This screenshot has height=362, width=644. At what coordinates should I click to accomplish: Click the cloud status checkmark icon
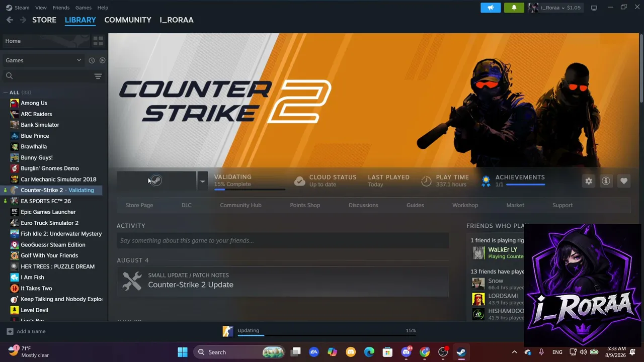click(299, 181)
